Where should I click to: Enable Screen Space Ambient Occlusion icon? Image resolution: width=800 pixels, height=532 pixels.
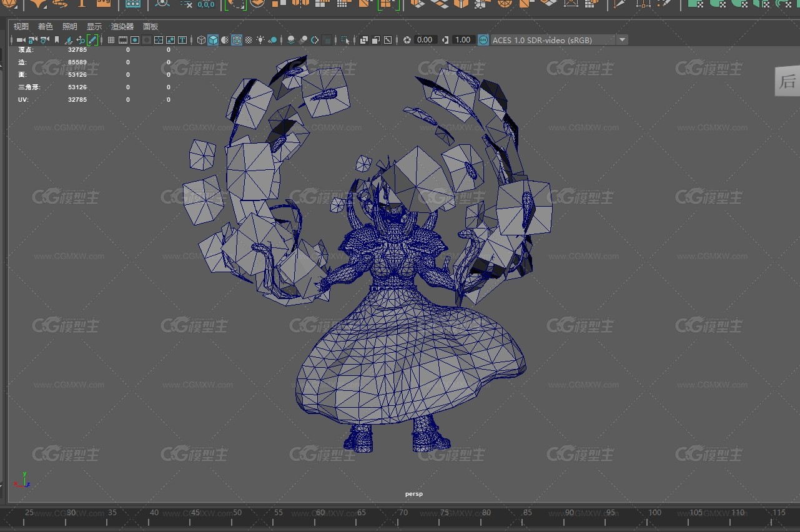[x=291, y=40]
